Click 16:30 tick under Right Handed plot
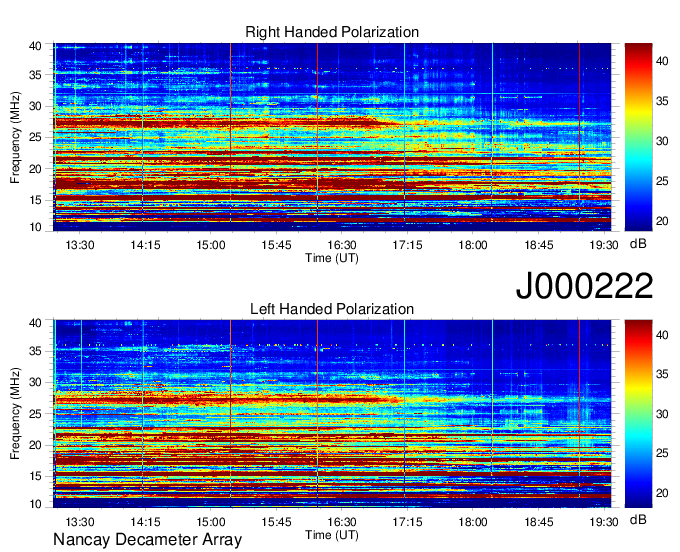680x552 pixels. pyautogui.click(x=342, y=245)
